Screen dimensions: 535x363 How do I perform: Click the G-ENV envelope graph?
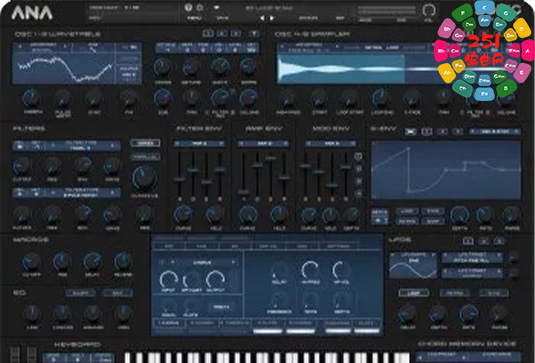click(446, 170)
